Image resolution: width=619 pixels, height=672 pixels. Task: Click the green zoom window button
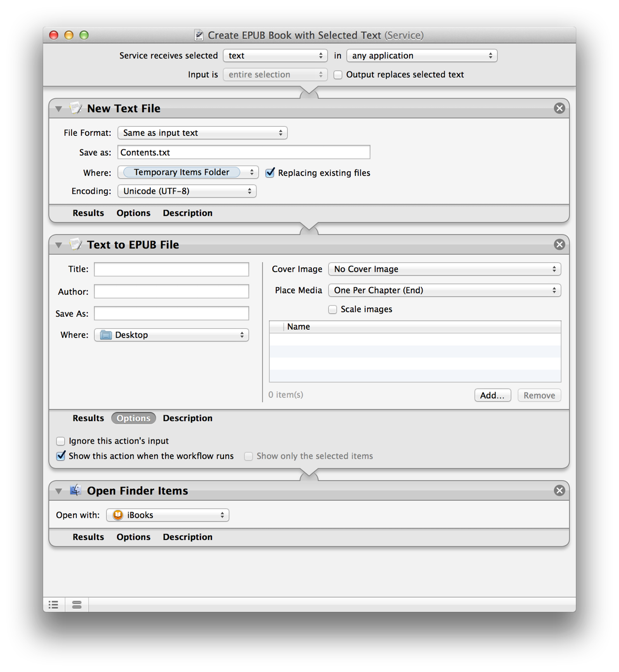click(84, 35)
